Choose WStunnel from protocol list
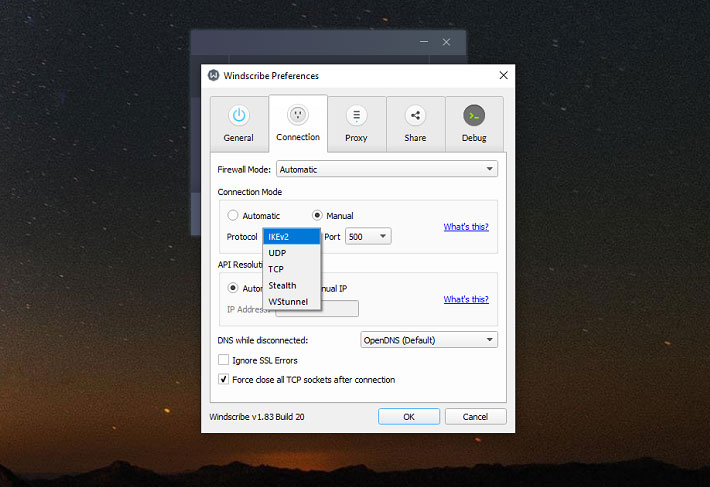This screenshot has width=710, height=487. pos(292,301)
